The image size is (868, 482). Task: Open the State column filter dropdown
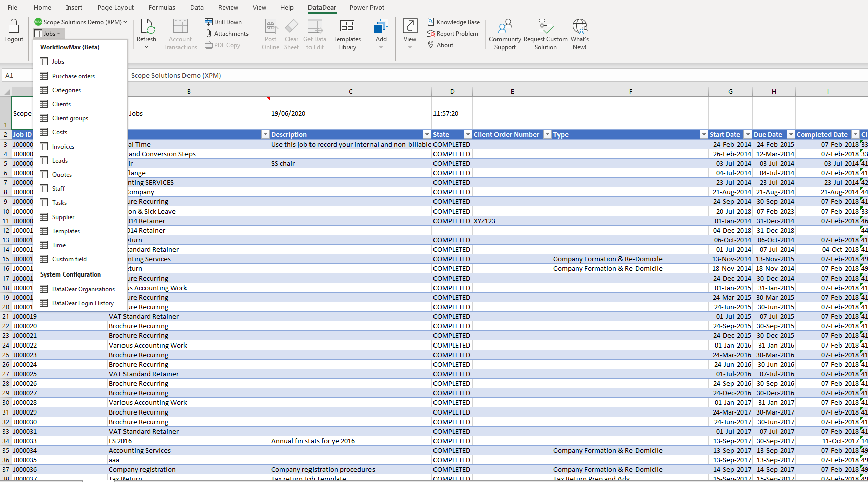tap(468, 134)
